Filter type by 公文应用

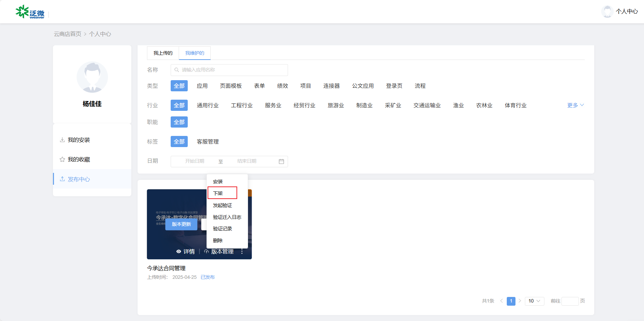(363, 86)
